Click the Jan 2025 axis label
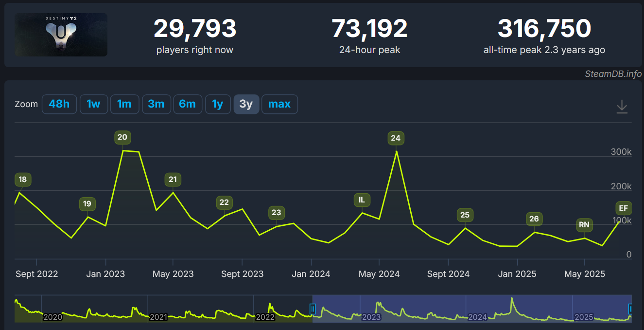 [518, 274]
